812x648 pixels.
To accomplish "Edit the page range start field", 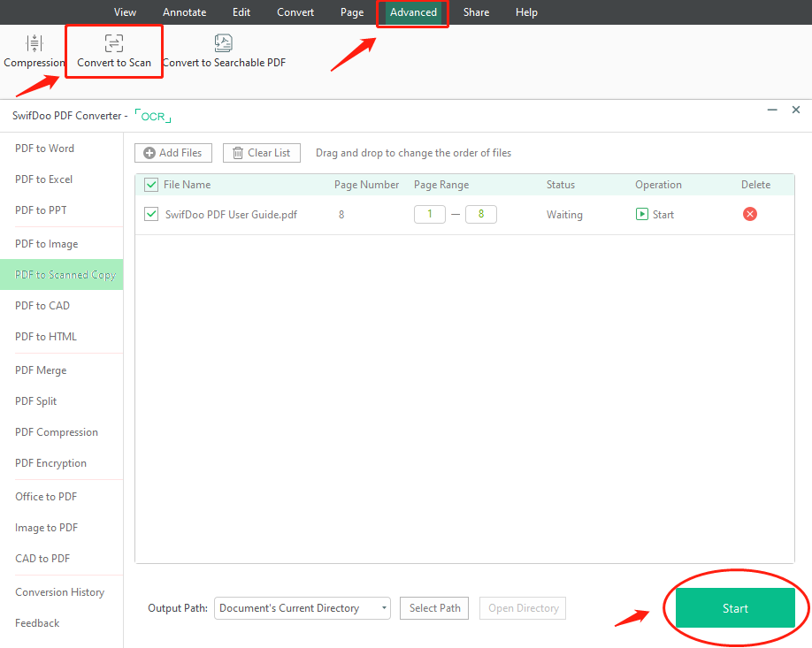I will pos(430,214).
